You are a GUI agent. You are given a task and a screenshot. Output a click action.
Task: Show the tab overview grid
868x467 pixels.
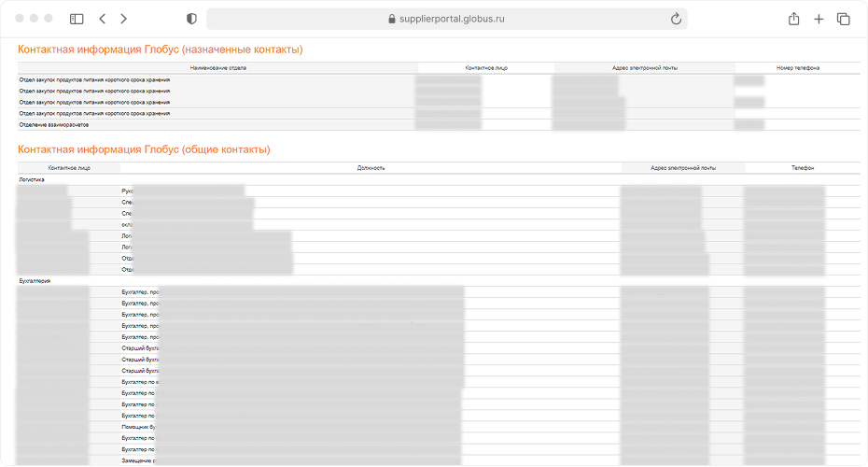(843, 19)
